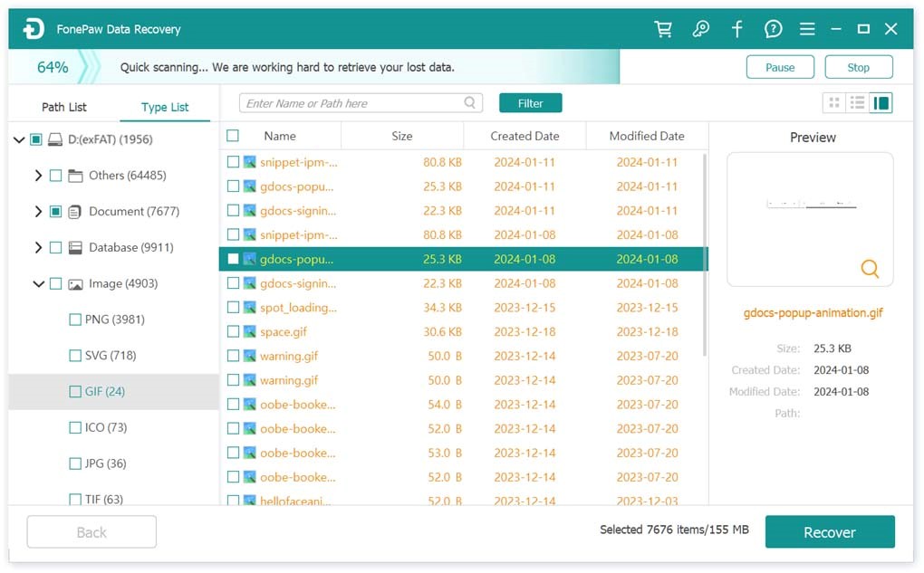Check the GIF (24) checkbox
This screenshot has width=924, height=573.
[x=75, y=392]
